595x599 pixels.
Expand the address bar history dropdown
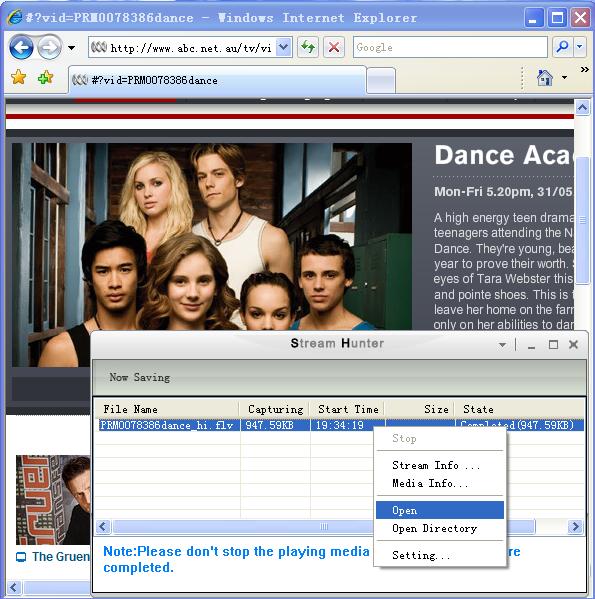click(284, 47)
